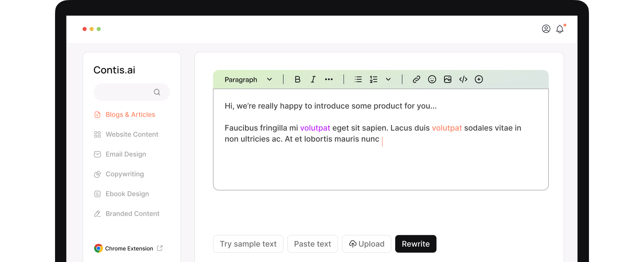Toggle italic formatting in editor toolbar

click(313, 79)
